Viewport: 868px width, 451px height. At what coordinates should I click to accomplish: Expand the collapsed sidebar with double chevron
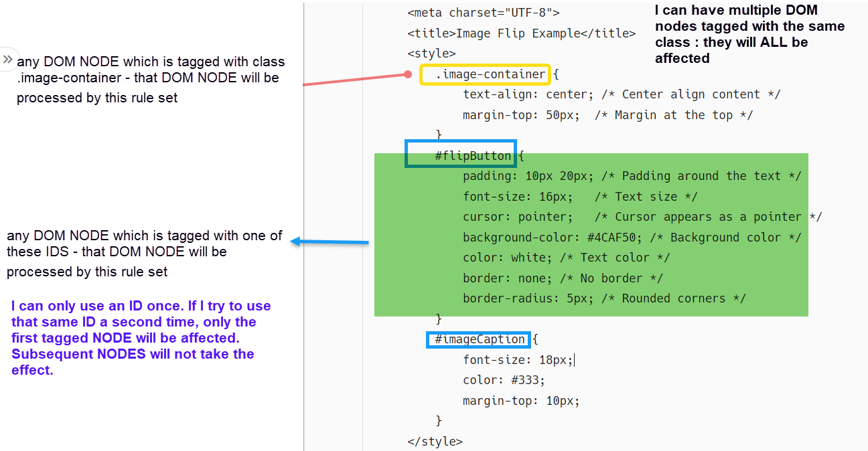click(x=7, y=59)
